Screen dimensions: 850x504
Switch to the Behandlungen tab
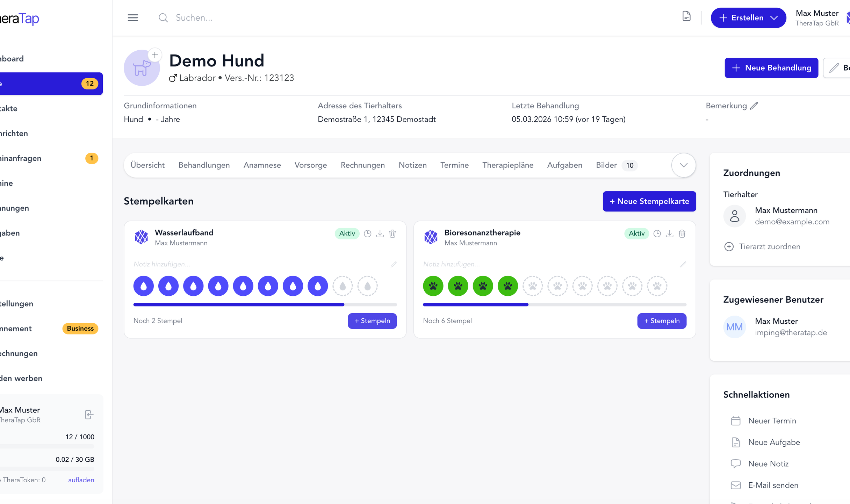[204, 165]
